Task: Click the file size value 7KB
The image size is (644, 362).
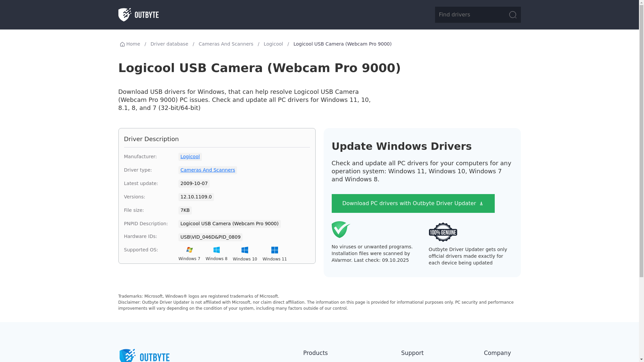Action: [x=185, y=210]
